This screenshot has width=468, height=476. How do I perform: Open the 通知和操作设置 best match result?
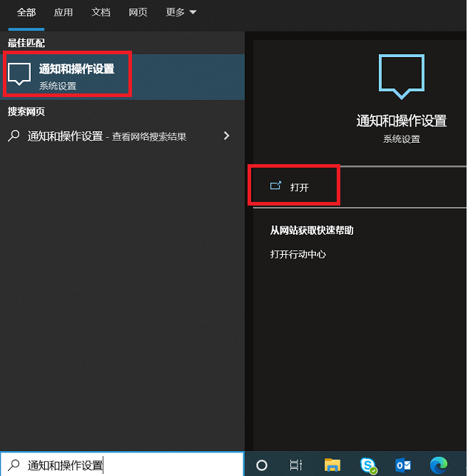[x=123, y=77]
